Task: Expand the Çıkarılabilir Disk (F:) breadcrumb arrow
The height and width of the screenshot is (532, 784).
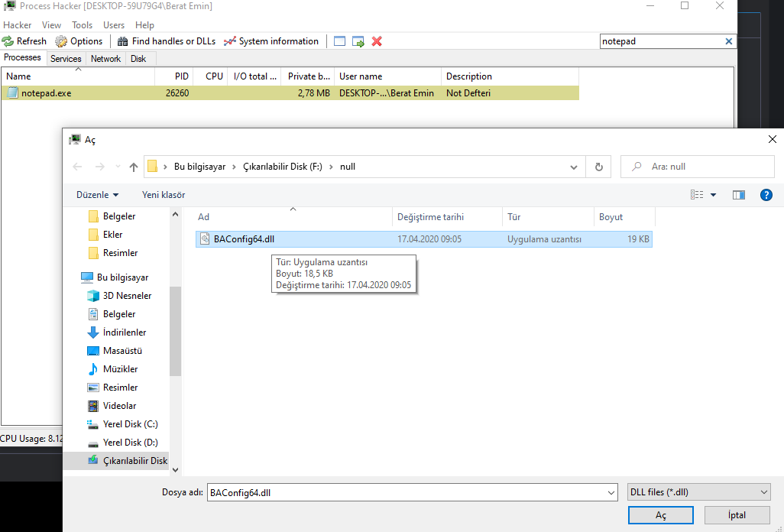Action: point(331,167)
